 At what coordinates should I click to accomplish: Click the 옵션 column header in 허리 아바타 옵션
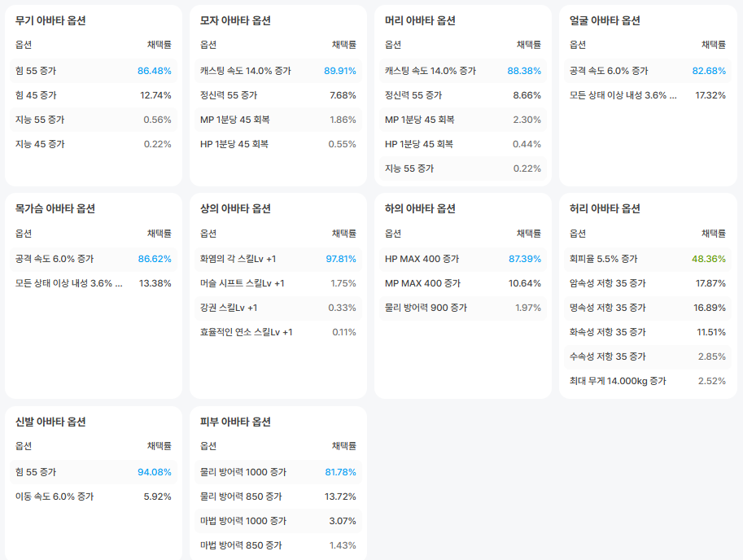578,234
